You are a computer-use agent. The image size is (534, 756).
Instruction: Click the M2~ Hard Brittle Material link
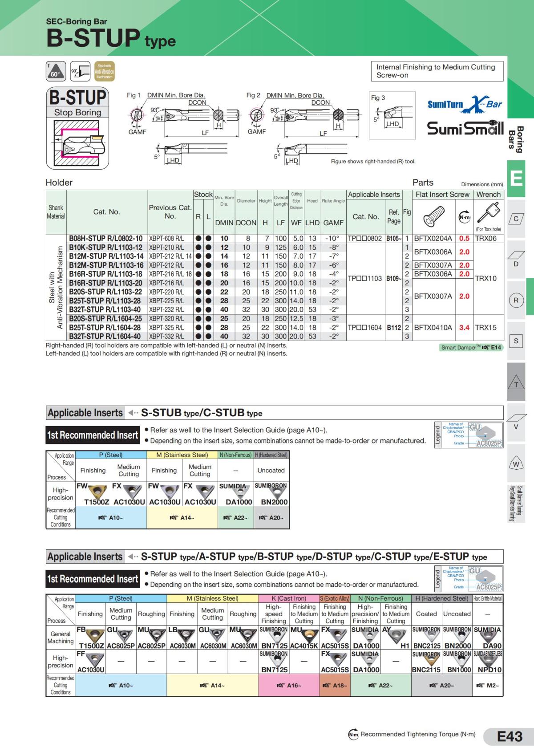(x=487, y=686)
